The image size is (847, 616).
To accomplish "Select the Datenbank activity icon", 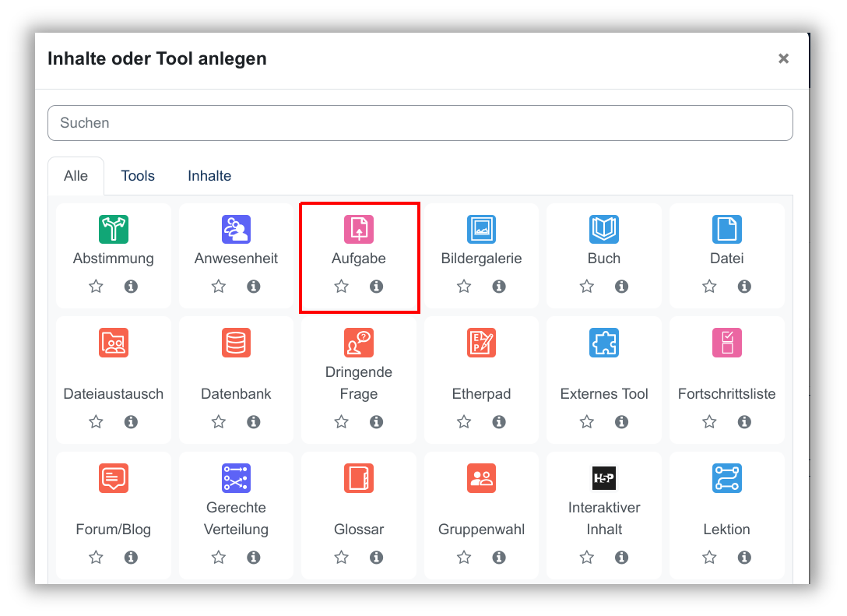I will pos(236,343).
